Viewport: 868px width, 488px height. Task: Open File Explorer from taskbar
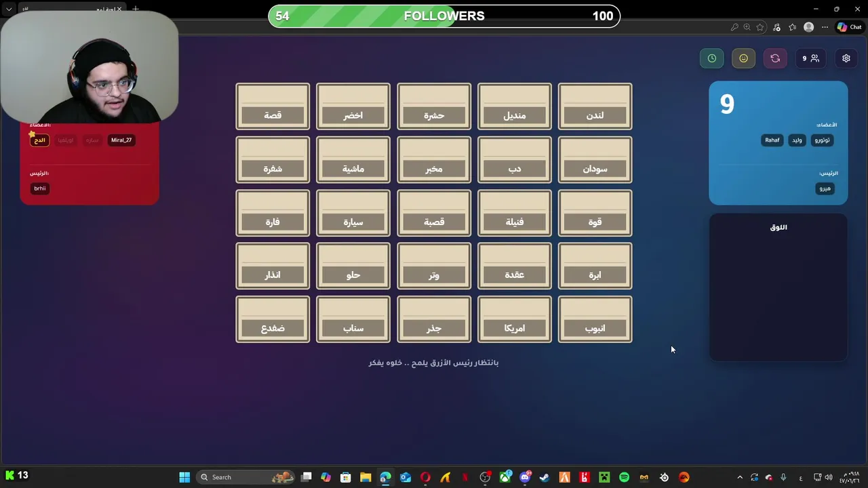366,477
